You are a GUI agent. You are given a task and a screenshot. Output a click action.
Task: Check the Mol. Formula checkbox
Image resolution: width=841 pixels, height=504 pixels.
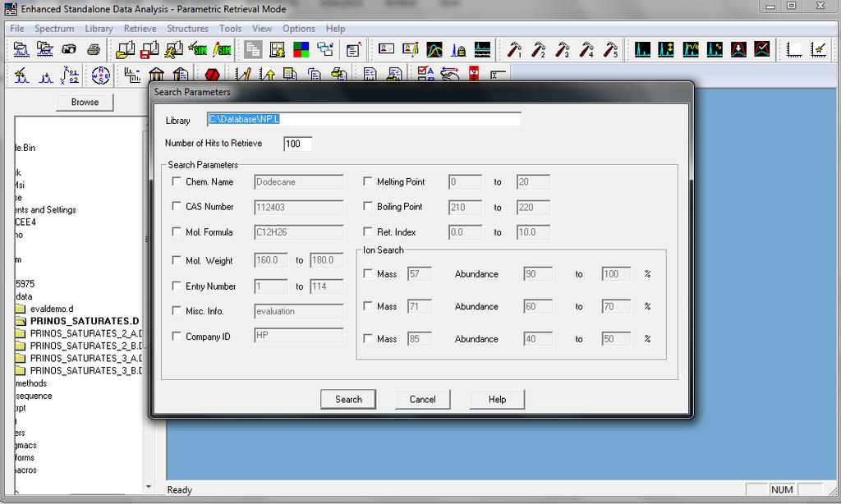tap(177, 231)
